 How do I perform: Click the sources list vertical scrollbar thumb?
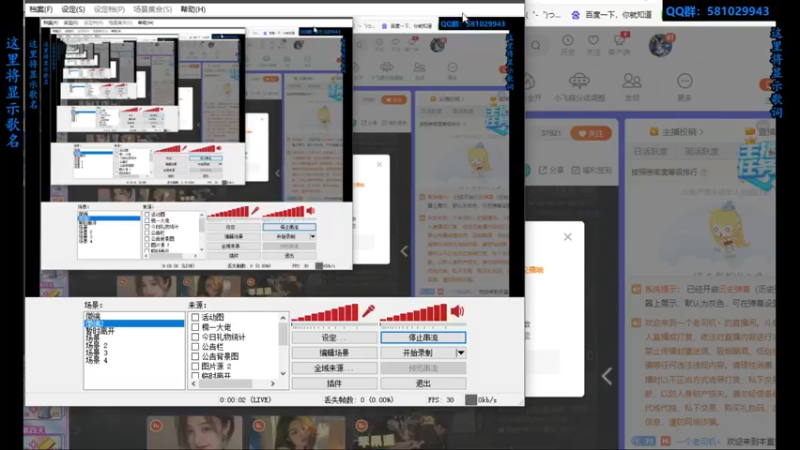[283, 335]
